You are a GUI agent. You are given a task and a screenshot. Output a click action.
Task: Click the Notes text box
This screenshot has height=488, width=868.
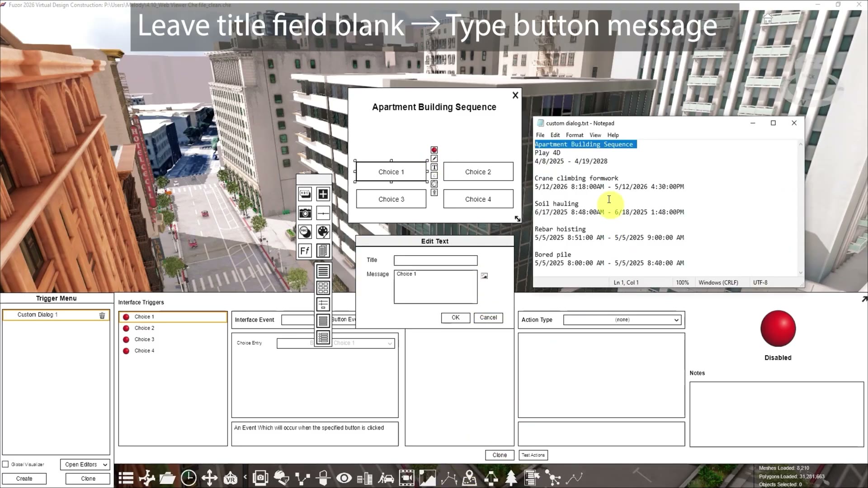[777, 414]
